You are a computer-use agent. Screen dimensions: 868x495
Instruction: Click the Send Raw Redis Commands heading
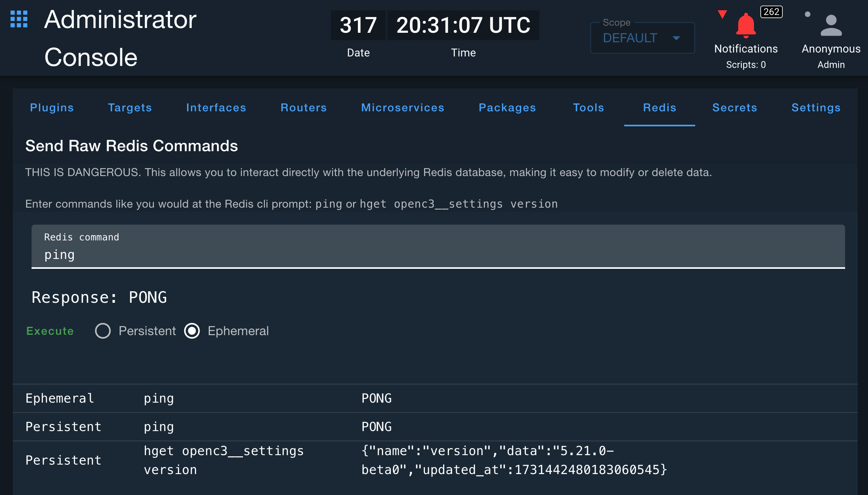[x=131, y=146]
